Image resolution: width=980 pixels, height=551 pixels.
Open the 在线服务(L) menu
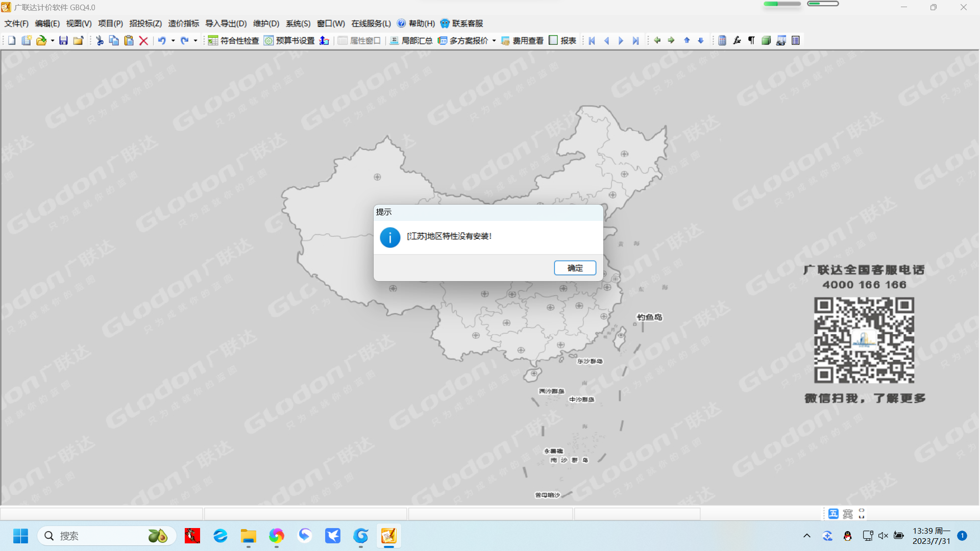point(371,23)
